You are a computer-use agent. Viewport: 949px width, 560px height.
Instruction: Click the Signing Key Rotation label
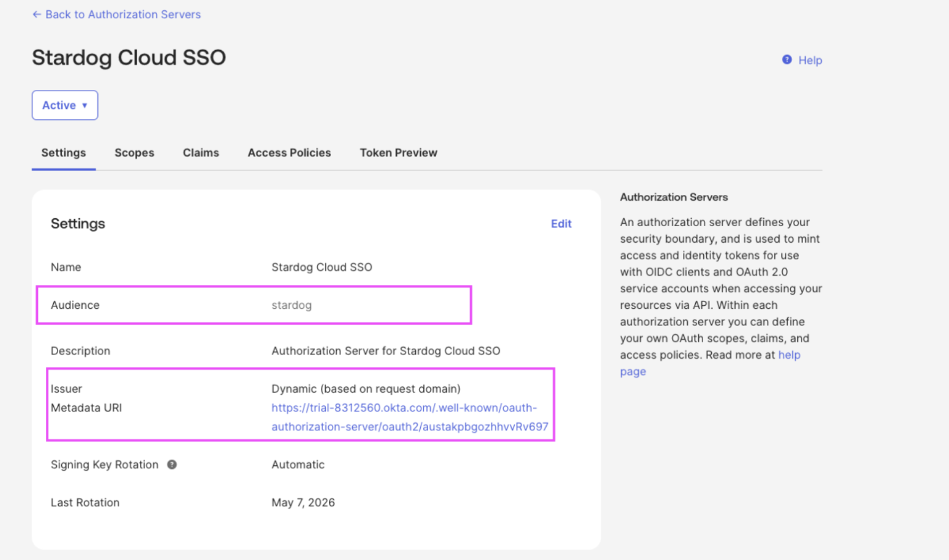pos(105,465)
